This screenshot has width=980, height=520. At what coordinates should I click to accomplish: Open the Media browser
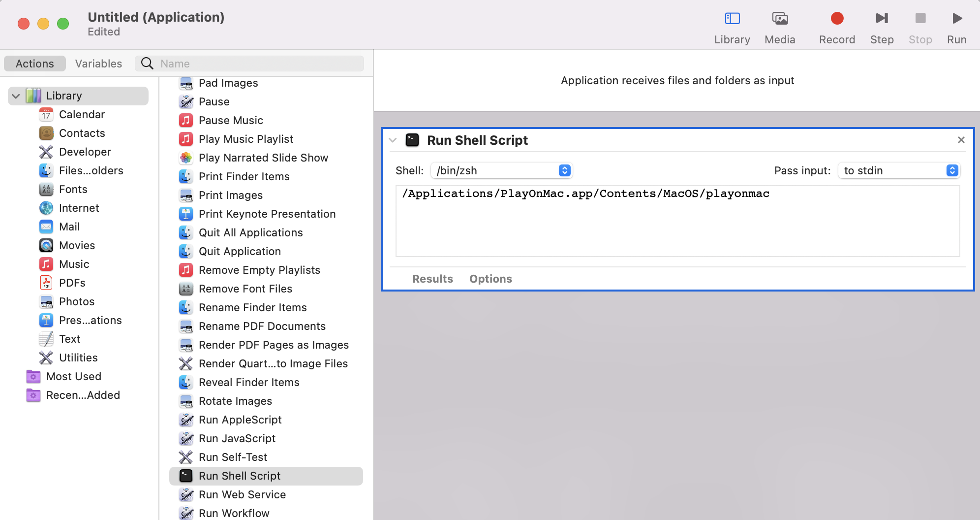click(780, 19)
